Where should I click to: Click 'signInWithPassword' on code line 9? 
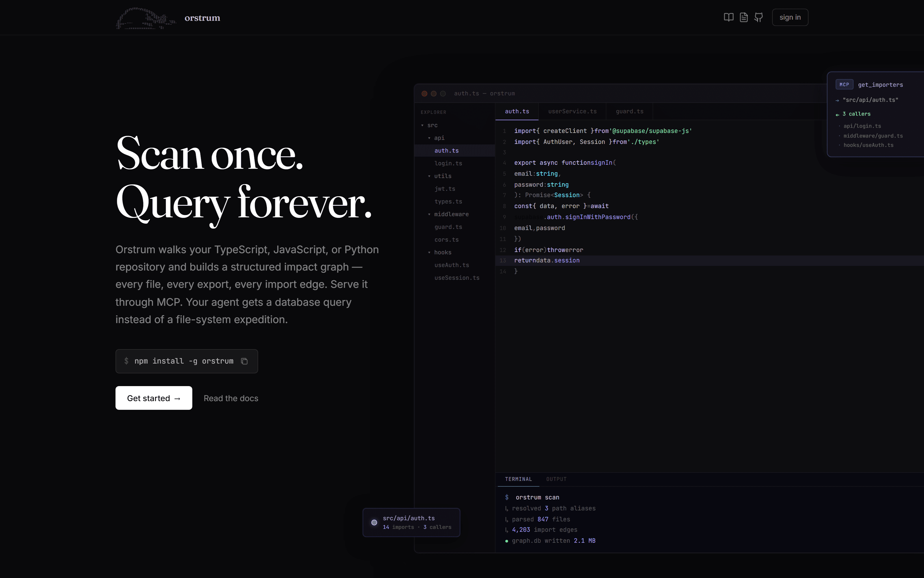pos(597,217)
